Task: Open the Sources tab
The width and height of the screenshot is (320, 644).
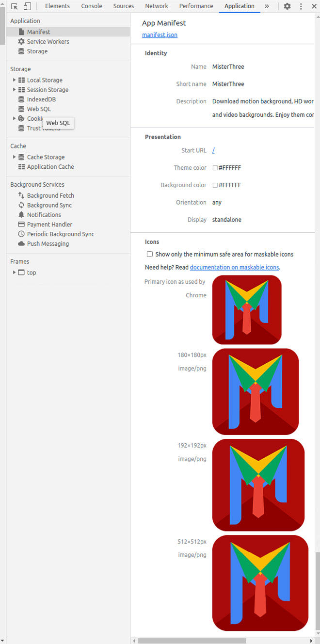Action: 124,6
